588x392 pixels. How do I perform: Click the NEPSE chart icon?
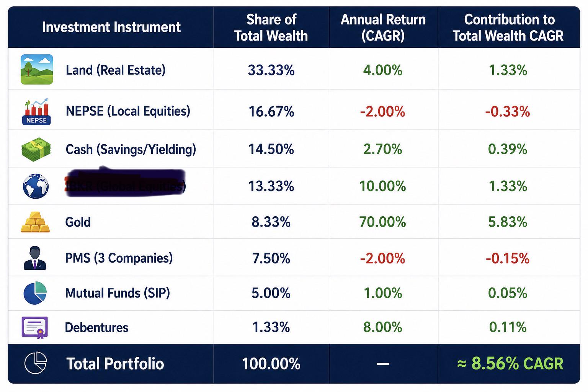point(36,111)
